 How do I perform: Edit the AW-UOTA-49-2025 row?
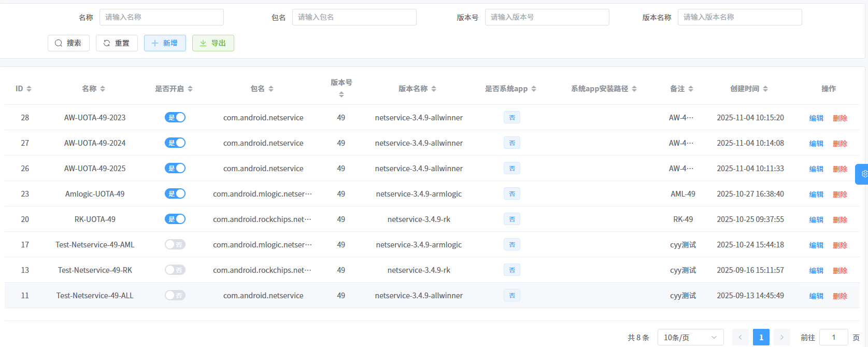point(816,169)
